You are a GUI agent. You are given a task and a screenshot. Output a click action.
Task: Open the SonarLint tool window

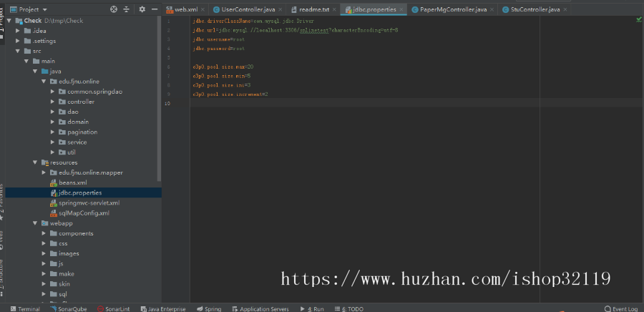tap(113, 308)
